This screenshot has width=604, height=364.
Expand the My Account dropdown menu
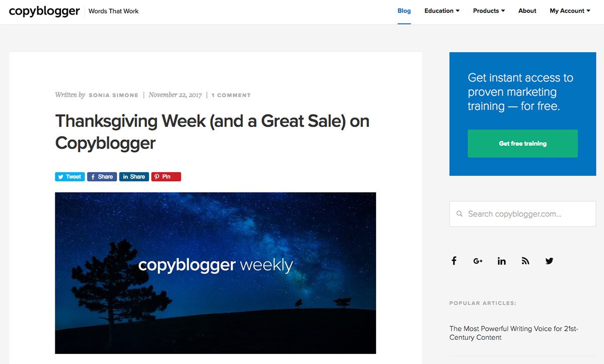(x=570, y=11)
